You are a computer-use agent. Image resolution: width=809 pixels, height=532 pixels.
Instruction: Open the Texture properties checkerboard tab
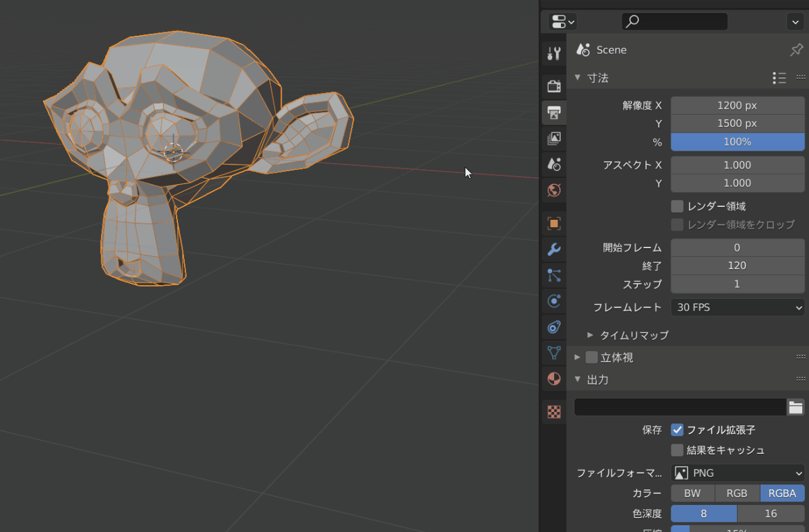tap(554, 412)
